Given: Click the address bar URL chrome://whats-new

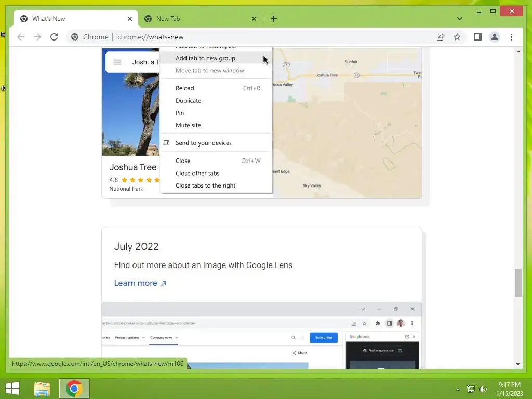Looking at the screenshot, I should pyautogui.click(x=150, y=37).
